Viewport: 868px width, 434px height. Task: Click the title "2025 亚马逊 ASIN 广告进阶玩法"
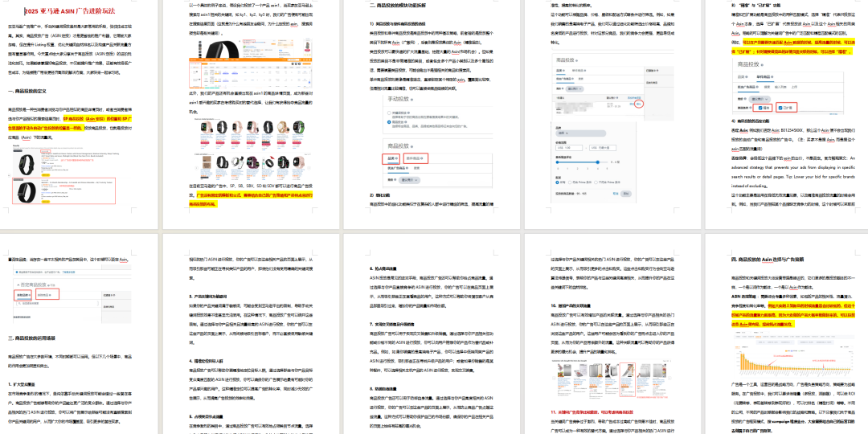point(70,11)
